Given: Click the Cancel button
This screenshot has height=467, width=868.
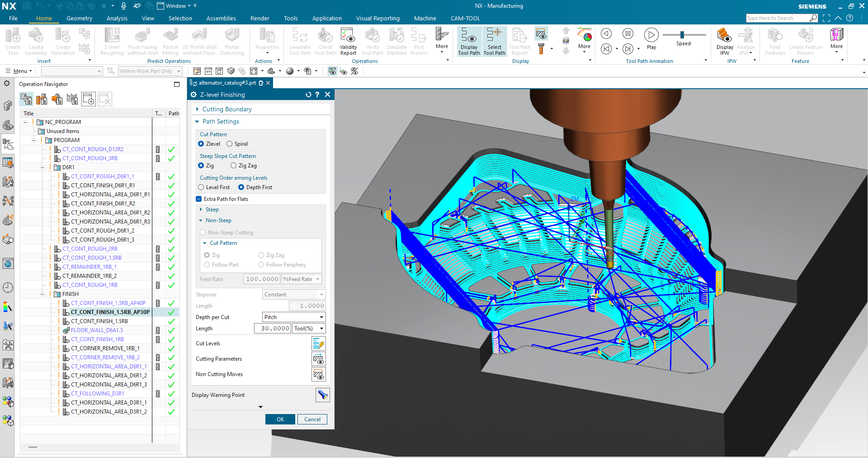Looking at the screenshot, I should pyautogui.click(x=312, y=419).
